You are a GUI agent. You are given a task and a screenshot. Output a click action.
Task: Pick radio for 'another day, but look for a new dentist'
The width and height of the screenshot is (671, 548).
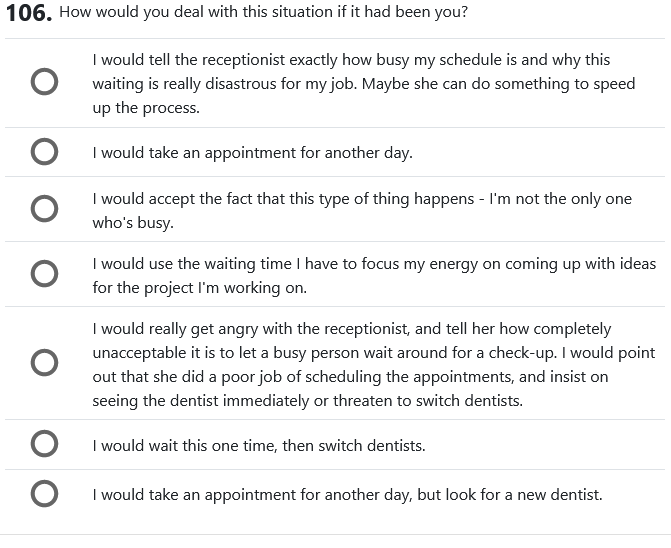[44, 493]
